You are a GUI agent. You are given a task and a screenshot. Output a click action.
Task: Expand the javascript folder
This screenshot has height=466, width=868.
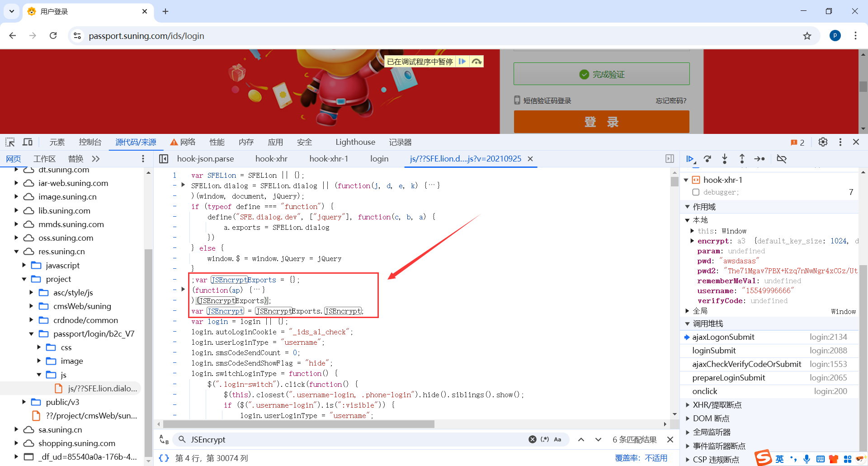[24, 265]
